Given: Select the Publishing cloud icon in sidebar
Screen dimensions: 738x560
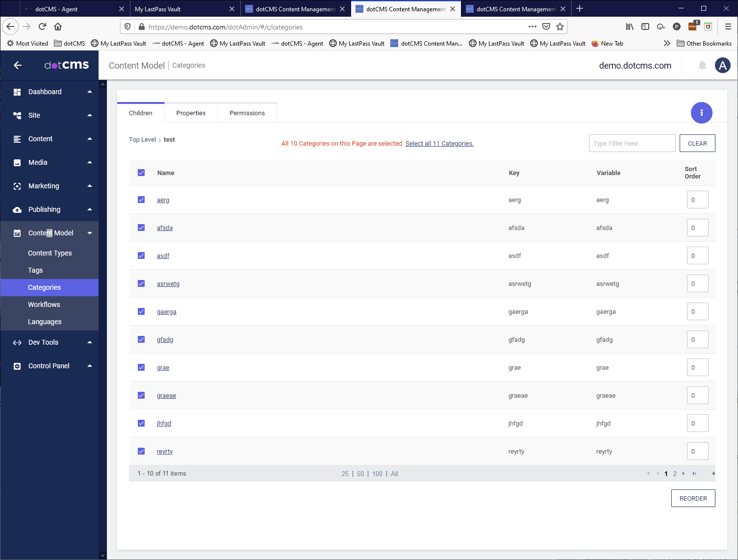Looking at the screenshot, I should pyautogui.click(x=17, y=209).
